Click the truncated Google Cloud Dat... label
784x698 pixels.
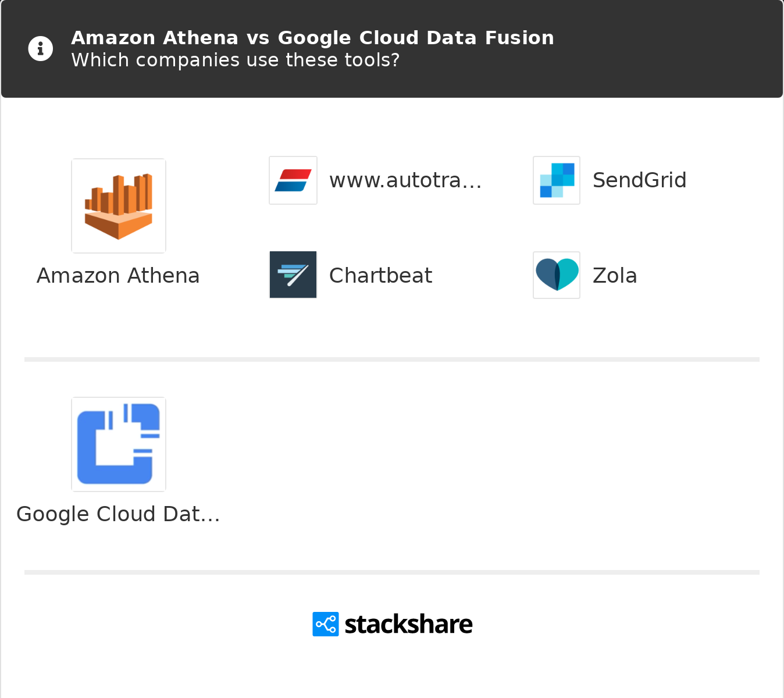[118, 514]
